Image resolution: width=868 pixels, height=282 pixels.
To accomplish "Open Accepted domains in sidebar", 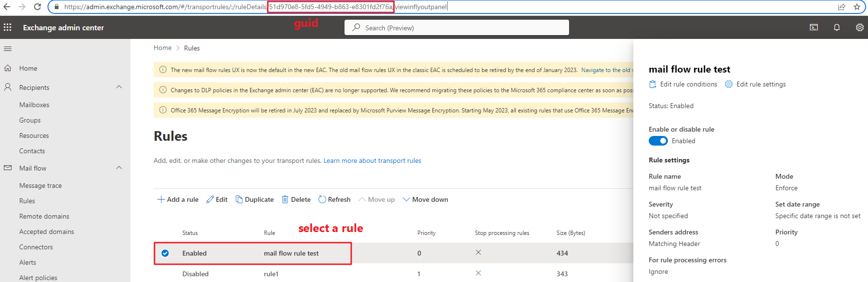I will point(47,232).
